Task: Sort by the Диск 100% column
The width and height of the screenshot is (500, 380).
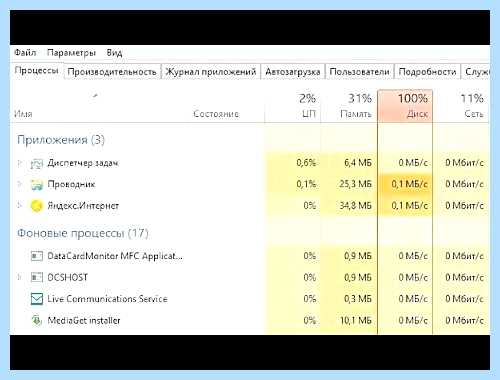Action: click(405, 106)
